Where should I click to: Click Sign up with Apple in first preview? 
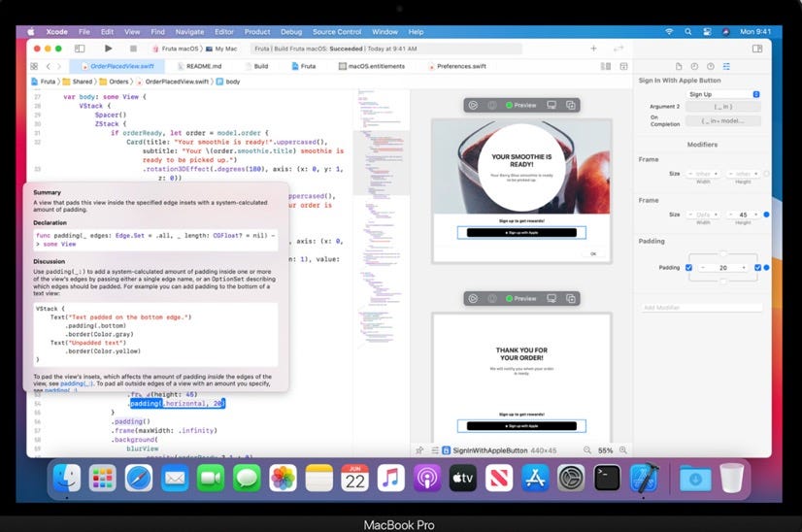coord(521,233)
